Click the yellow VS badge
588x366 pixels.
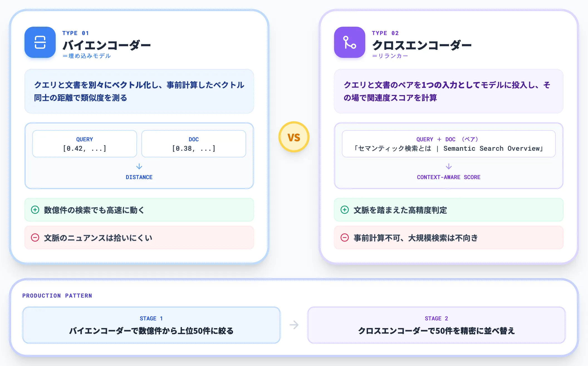click(x=294, y=137)
